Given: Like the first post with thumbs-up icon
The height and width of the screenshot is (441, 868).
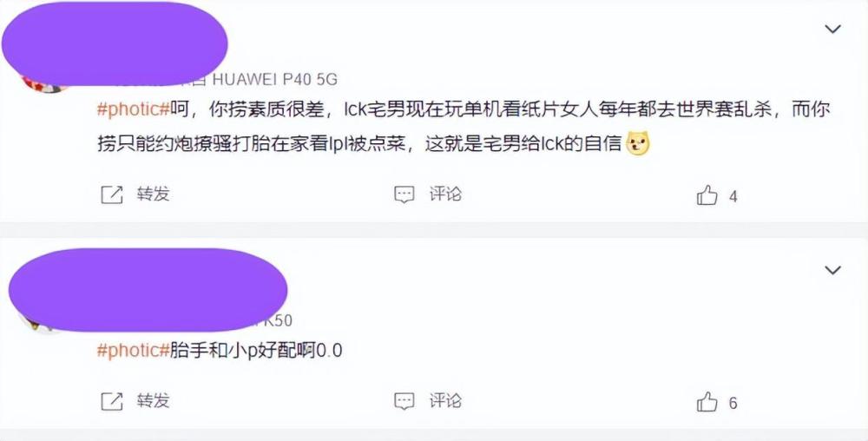Looking at the screenshot, I should (x=707, y=195).
